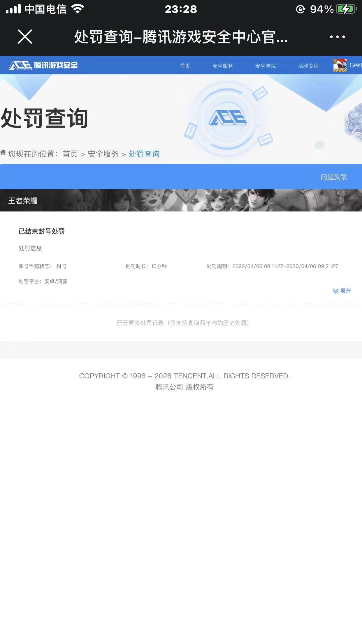
Task: Go to 安全服务 in the breadcrumb
Action: (103, 154)
